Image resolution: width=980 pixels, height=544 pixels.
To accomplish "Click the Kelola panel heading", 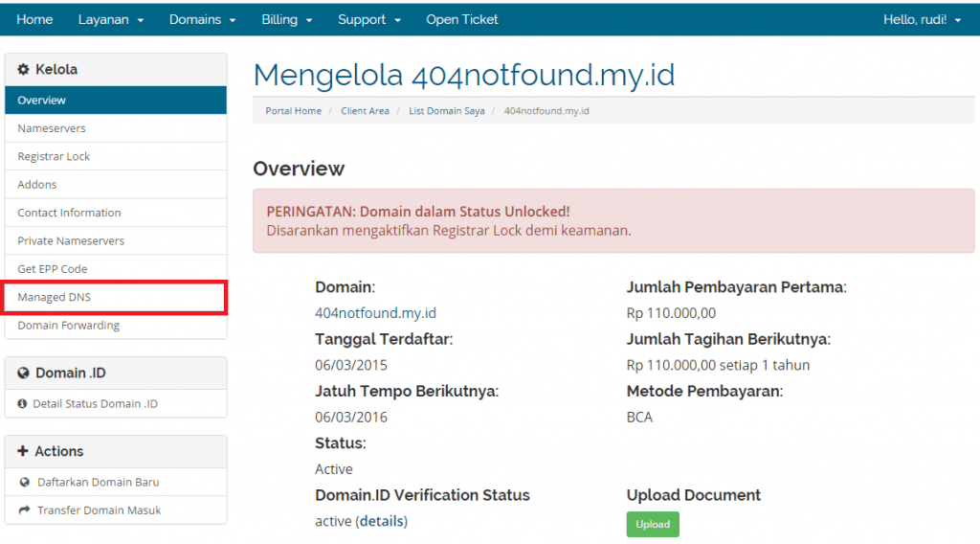I will click(x=56, y=69).
